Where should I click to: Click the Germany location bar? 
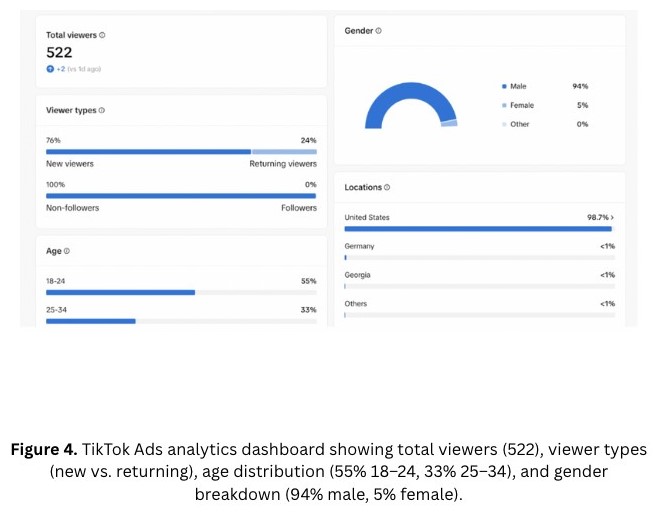(x=479, y=257)
